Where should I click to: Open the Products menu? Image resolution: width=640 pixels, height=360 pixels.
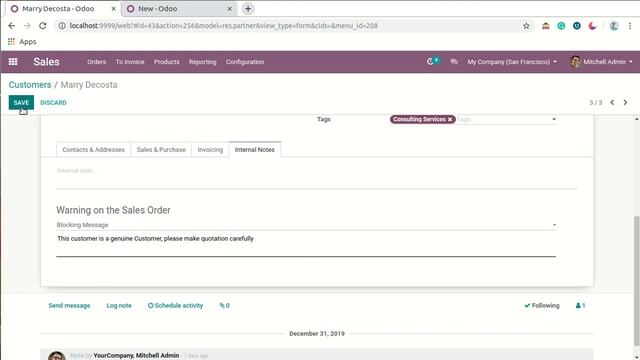[x=167, y=62]
